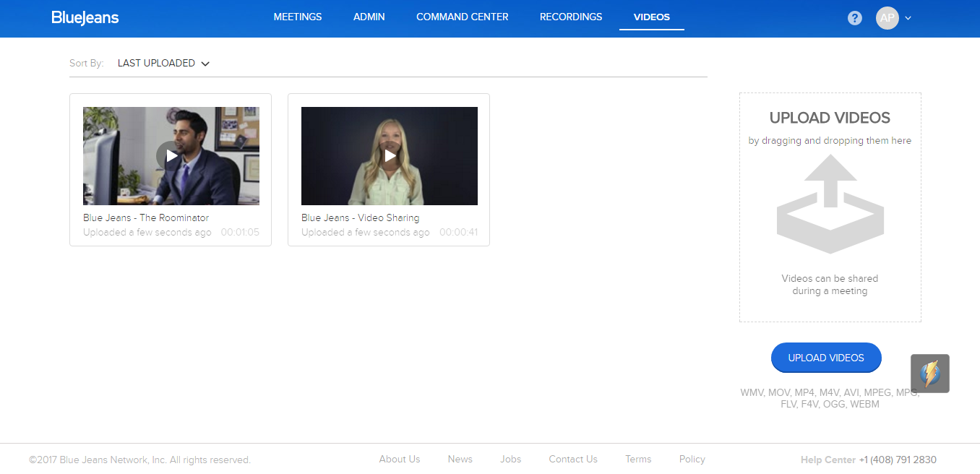Play the Roominator video
This screenshot has height=474, width=980.
point(171,155)
